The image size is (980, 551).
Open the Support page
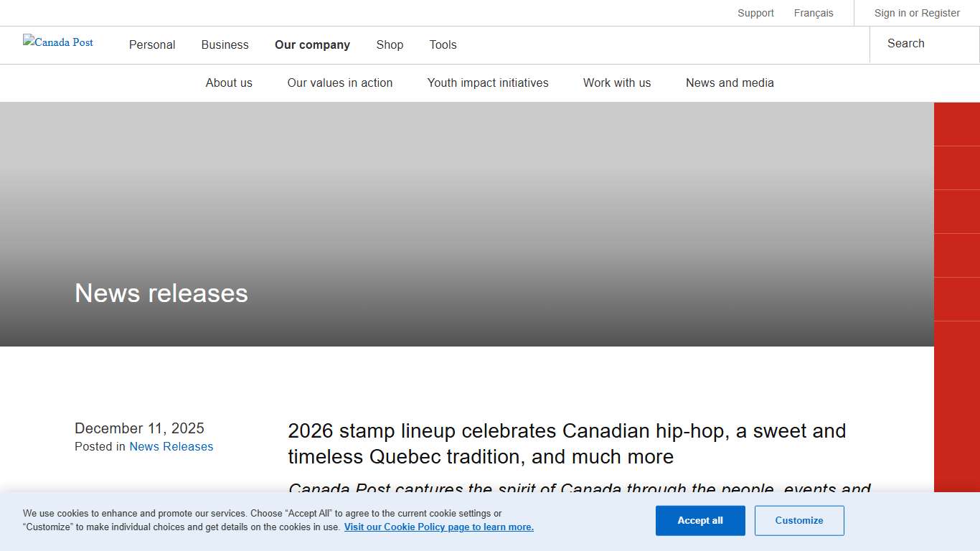point(755,13)
